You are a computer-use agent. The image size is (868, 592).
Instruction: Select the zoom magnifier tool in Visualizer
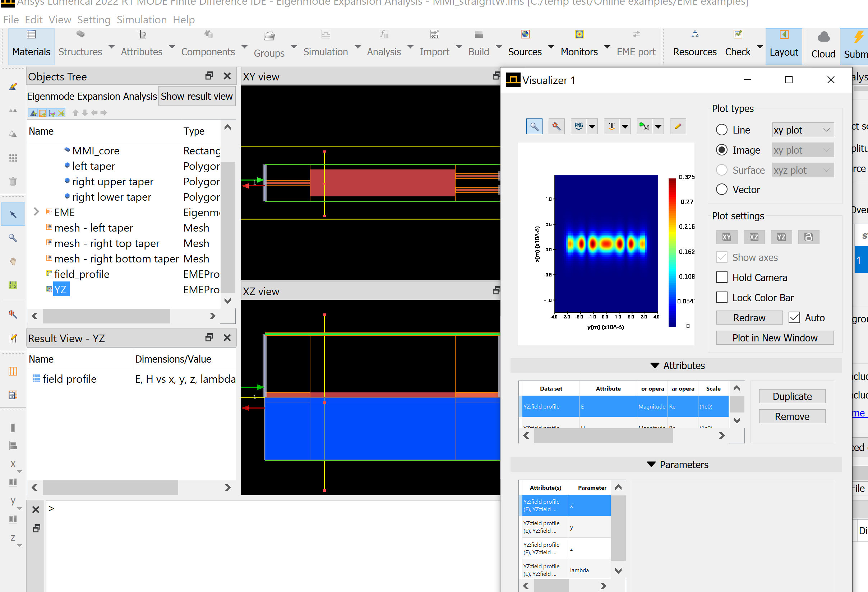534,126
